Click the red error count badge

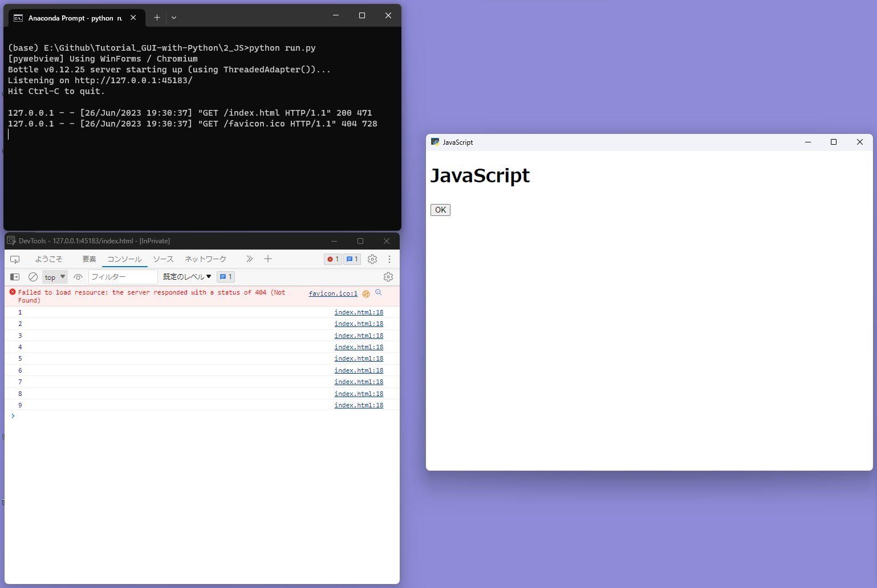pyautogui.click(x=333, y=259)
